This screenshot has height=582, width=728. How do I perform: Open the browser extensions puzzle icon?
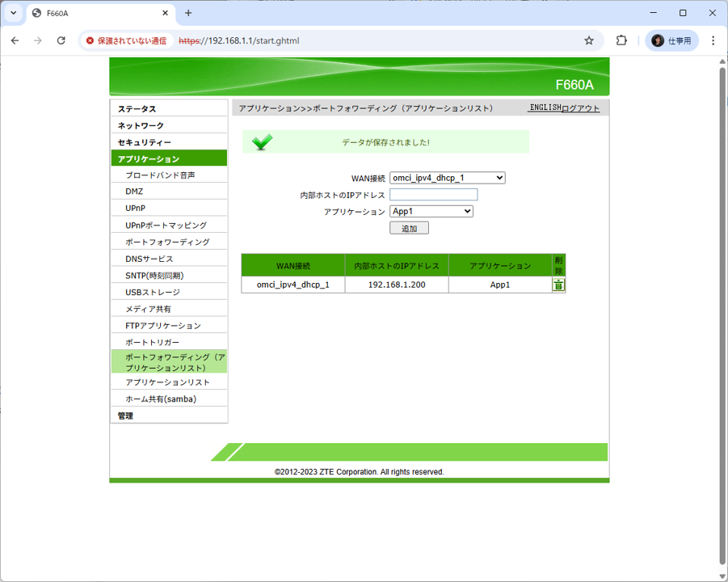(621, 40)
